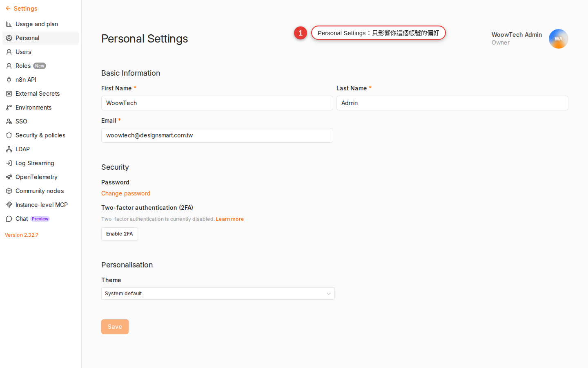Image resolution: width=588 pixels, height=368 pixels.
Task: Open Environments settings page
Action: [40, 108]
